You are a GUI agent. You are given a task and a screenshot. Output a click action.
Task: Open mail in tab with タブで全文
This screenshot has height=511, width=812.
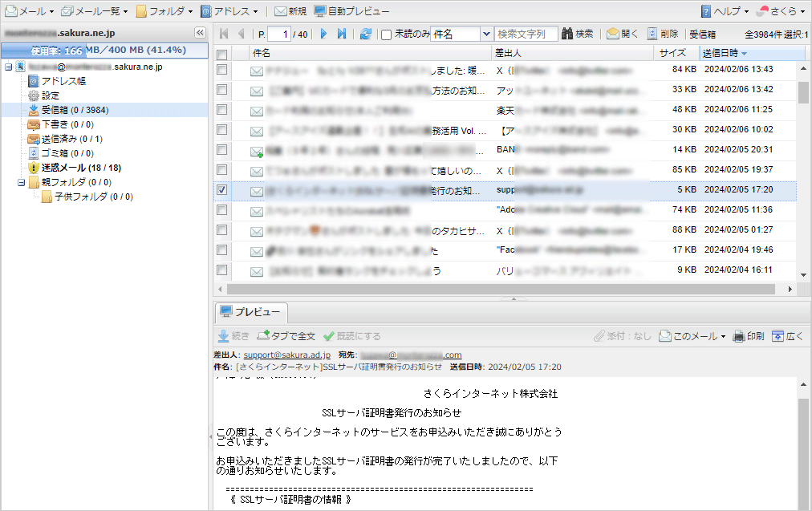pyautogui.click(x=286, y=336)
